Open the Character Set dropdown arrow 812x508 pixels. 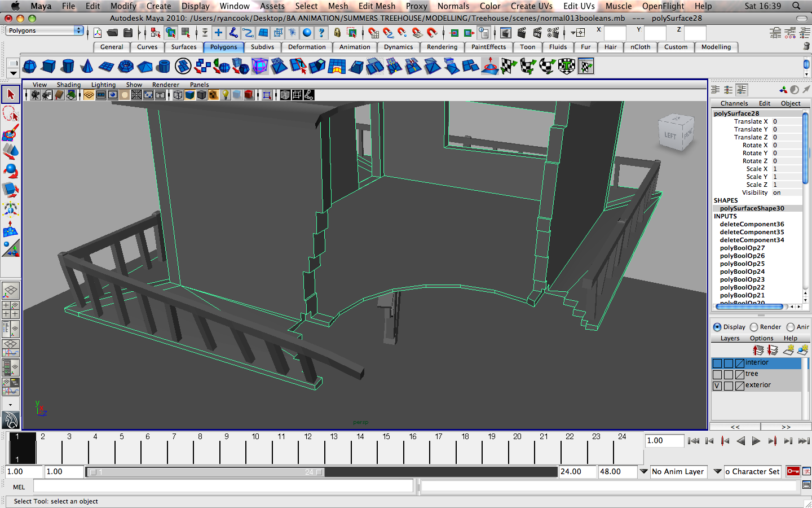717,471
